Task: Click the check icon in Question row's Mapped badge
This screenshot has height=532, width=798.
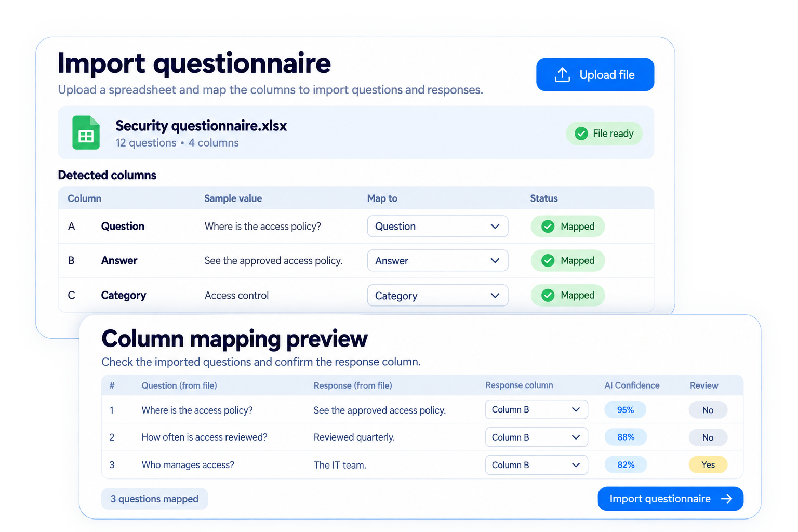Action: [548, 227]
